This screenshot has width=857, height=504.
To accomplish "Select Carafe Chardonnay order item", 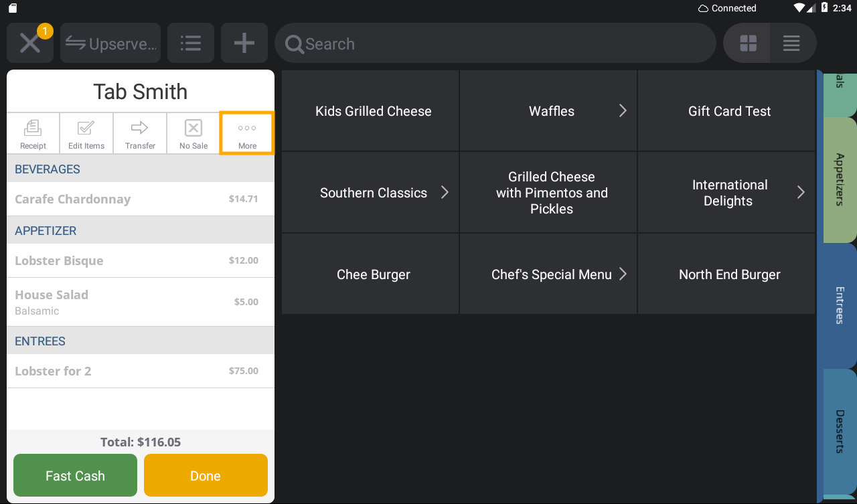I will click(x=141, y=199).
